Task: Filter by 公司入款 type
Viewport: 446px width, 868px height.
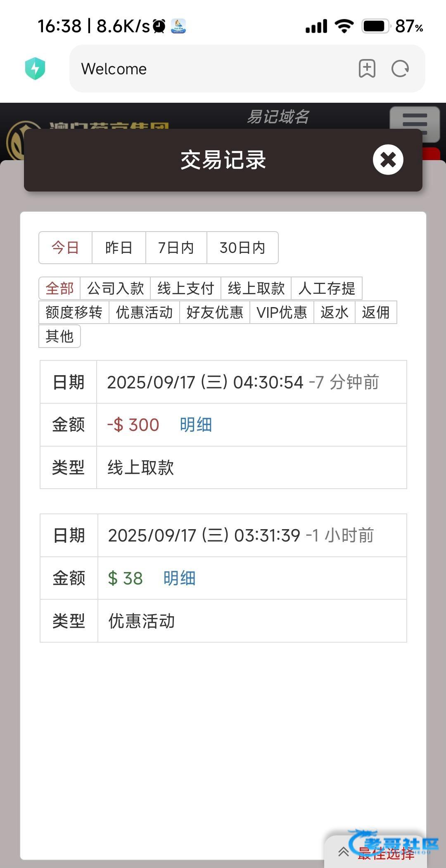Action: pos(116,288)
